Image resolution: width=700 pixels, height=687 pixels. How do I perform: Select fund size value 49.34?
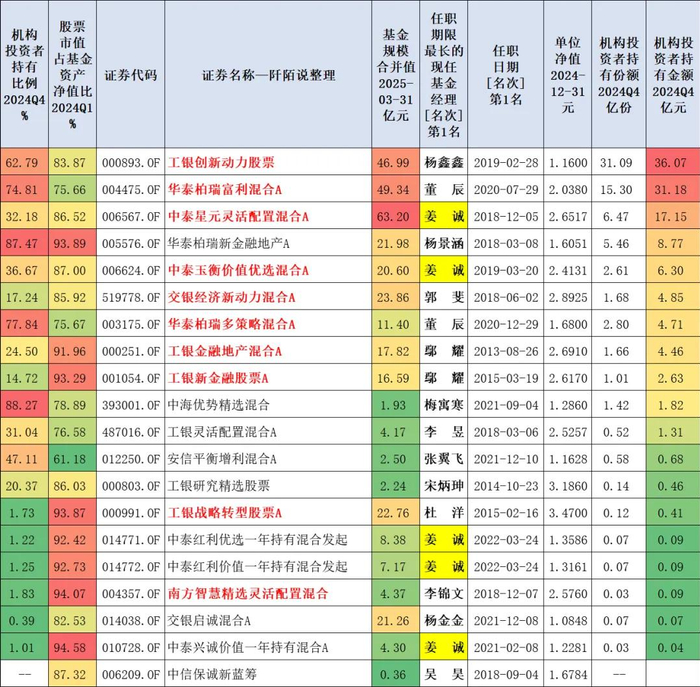(393, 190)
